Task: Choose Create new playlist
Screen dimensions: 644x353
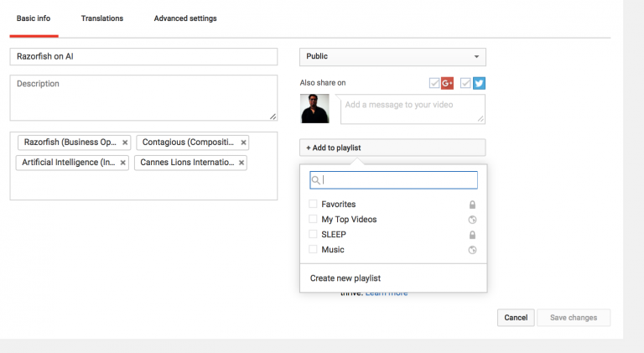Action: pyautogui.click(x=345, y=278)
